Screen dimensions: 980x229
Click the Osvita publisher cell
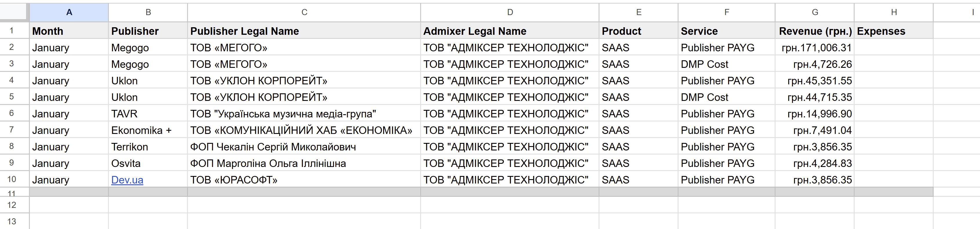click(x=148, y=163)
